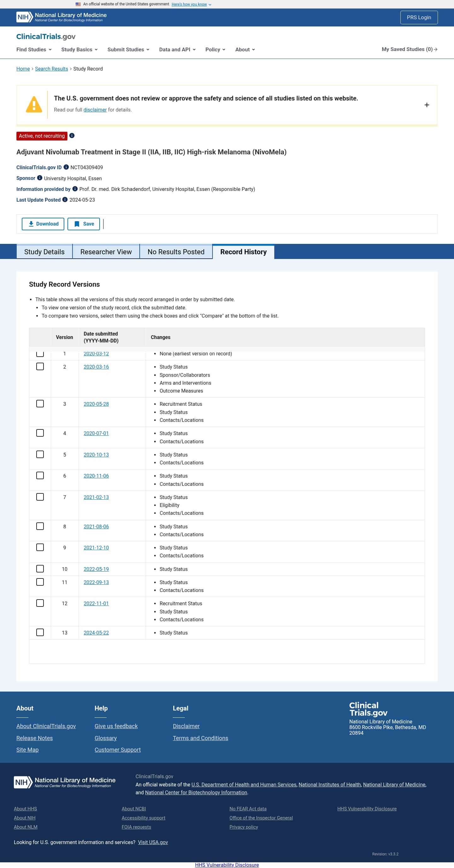This screenshot has height=868, width=454.
Task: Check the box for version 5
Action: 40,454
